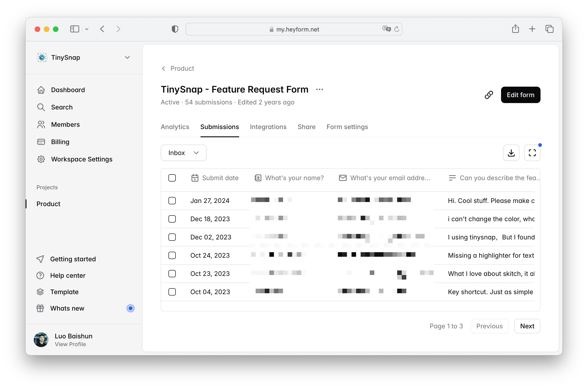The height and width of the screenshot is (389, 588).
Task: Download submissions with export icon
Action: click(511, 153)
